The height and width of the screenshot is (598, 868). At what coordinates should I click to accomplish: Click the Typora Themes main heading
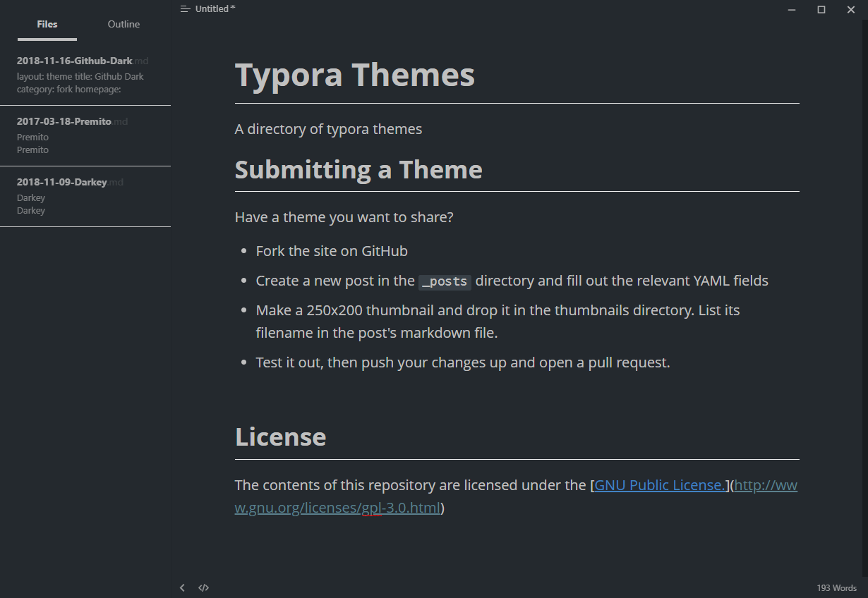[x=355, y=75]
